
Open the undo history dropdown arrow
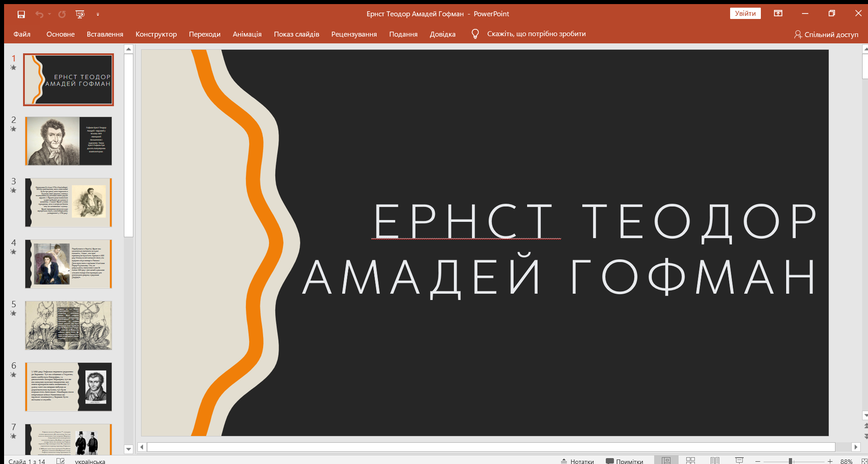pos(50,14)
